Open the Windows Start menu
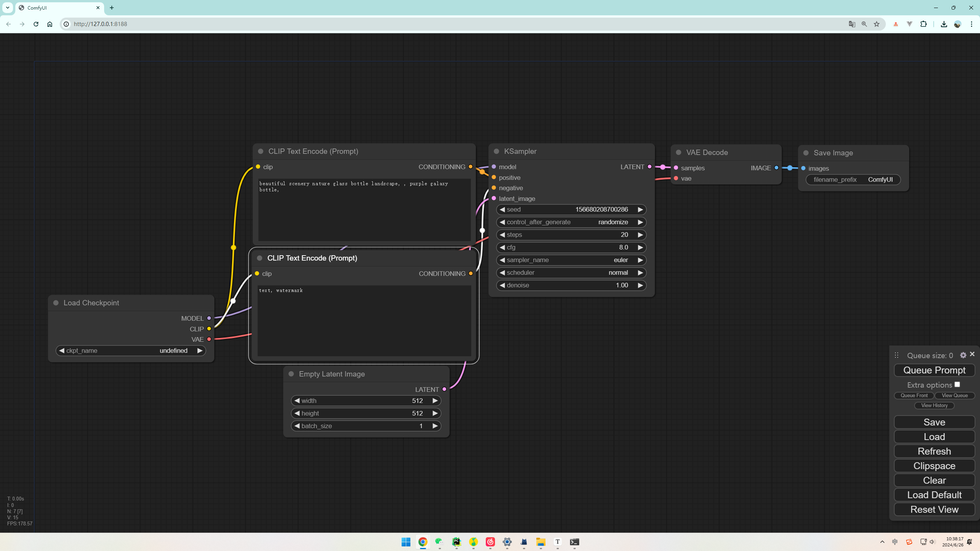 [406, 542]
